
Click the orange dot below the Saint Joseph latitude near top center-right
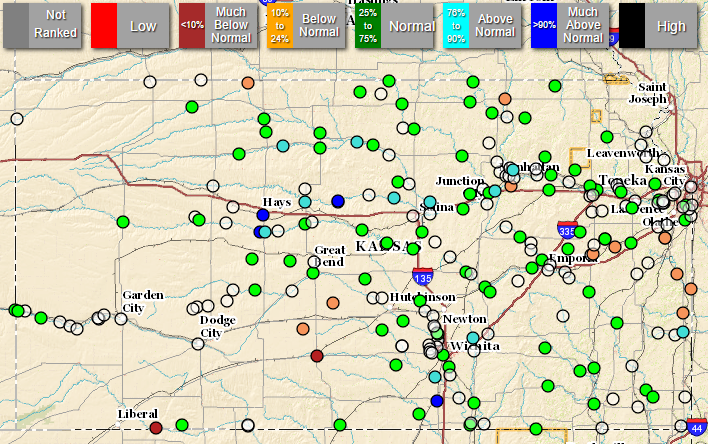pos(505,99)
